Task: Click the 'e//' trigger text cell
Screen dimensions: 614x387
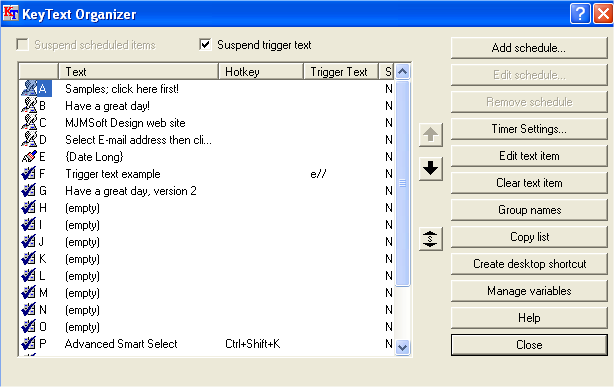Action: tap(318, 174)
